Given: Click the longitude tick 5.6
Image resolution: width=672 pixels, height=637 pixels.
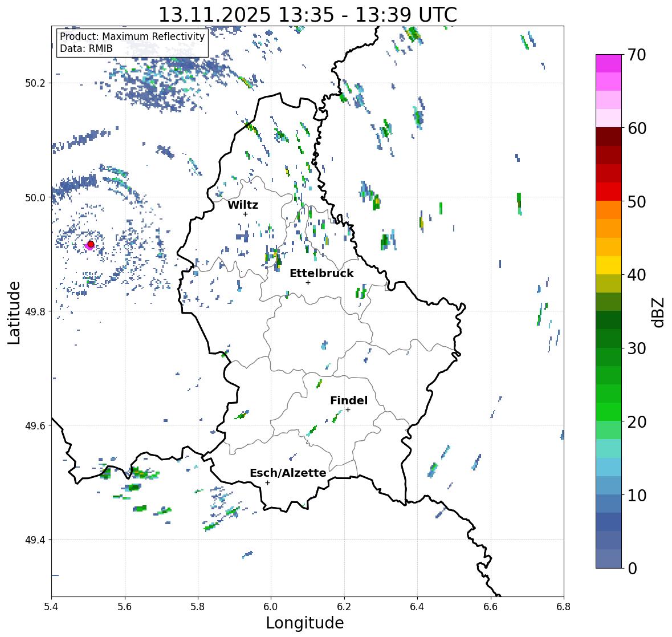Looking at the screenshot, I should (x=125, y=607).
